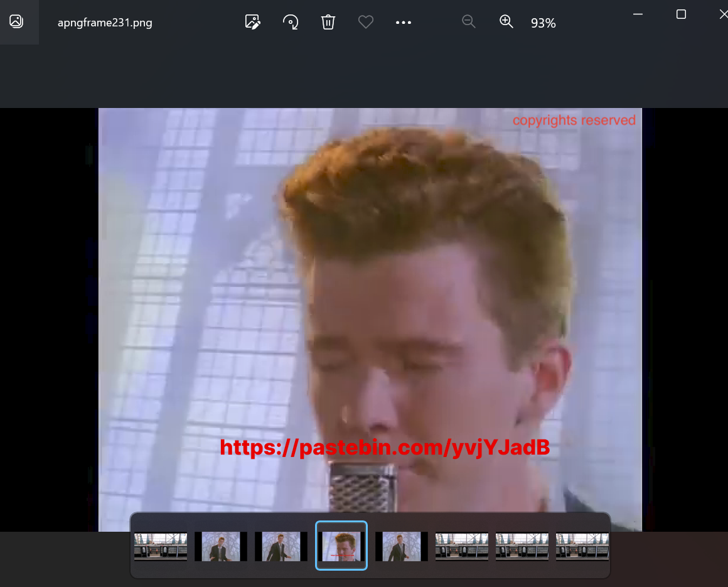Zoom out of the photo
Image resolution: width=728 pixels, height=587 pixels.
[468, 22]
